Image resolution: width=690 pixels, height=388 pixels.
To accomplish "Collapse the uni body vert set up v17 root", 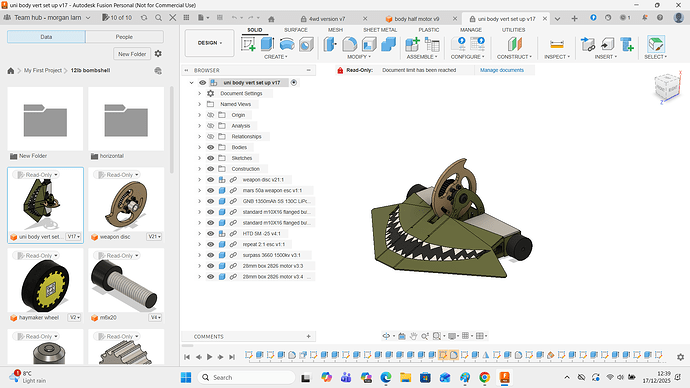I will (191, 83).
